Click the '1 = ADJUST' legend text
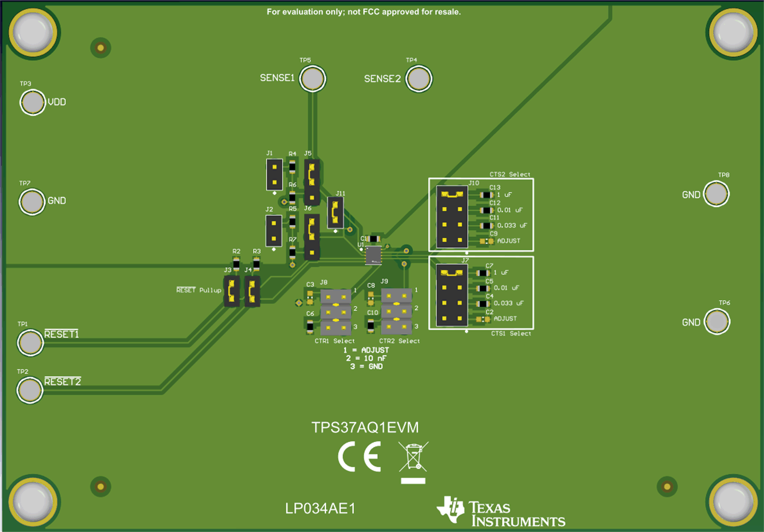Image resolution: width=764 pixels, height=532 pixels. click(x=366, y=350)
